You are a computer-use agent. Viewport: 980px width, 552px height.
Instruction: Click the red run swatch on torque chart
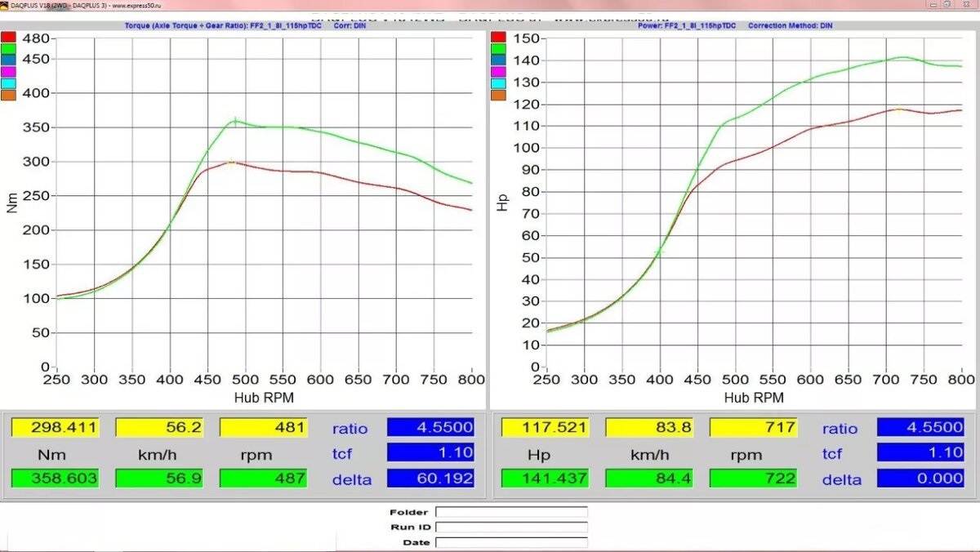8,38
